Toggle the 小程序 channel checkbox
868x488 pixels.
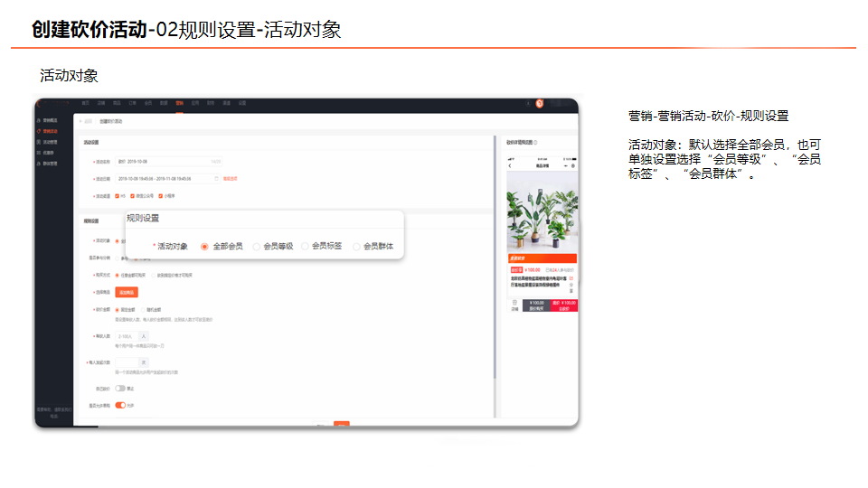coord(161,196)
